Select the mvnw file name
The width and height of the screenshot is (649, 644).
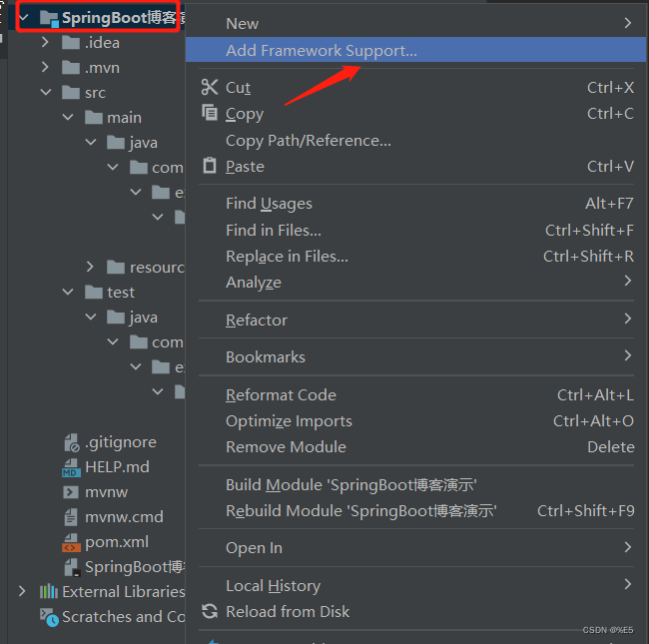coord(107,492)
